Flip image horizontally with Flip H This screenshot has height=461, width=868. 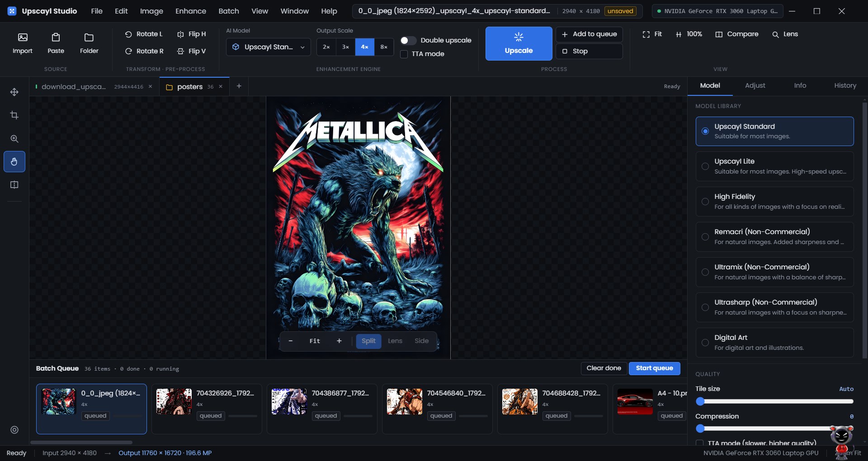pyautogui.click(x=191, y=34)
